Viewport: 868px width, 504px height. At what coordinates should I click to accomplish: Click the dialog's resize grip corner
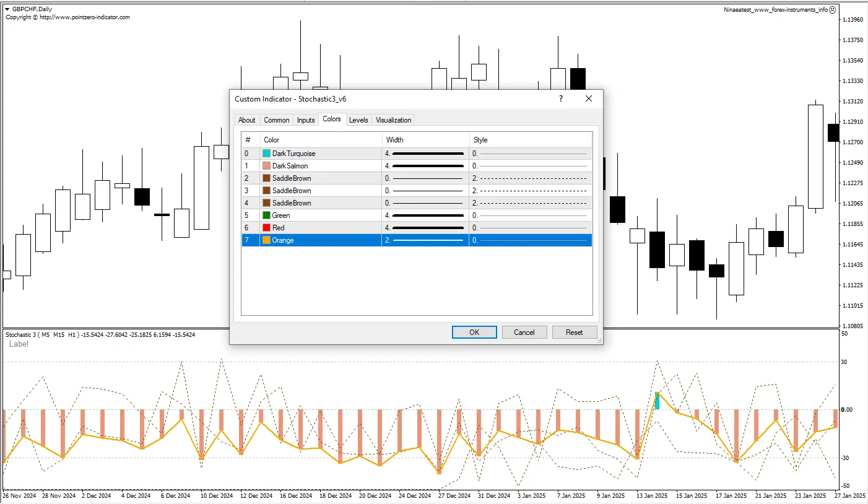(599, 341)
